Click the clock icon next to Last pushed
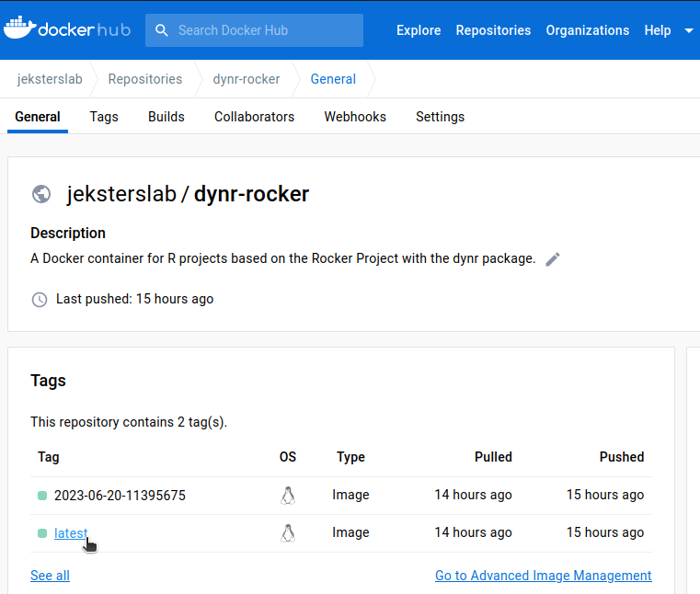 [x=40, y=300]
